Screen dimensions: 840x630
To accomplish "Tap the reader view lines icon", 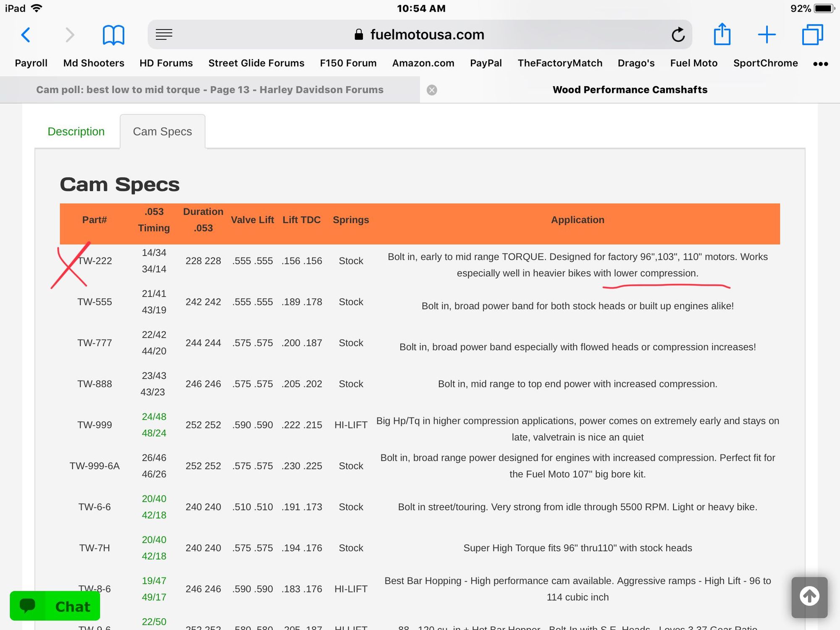I will tap(164, 34).
